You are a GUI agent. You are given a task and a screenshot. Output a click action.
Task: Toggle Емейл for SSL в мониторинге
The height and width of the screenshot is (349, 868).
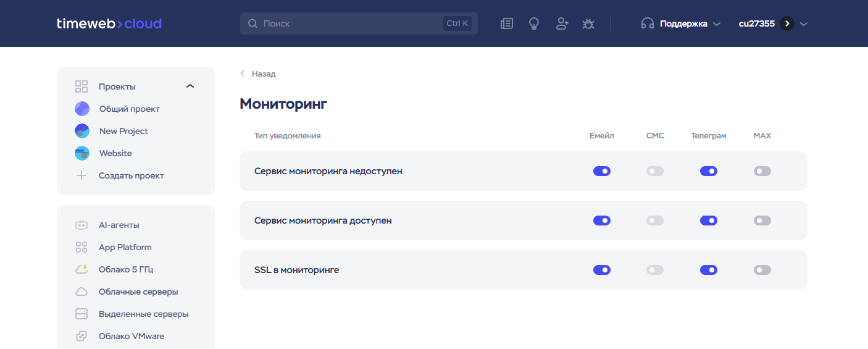[602, 270]
